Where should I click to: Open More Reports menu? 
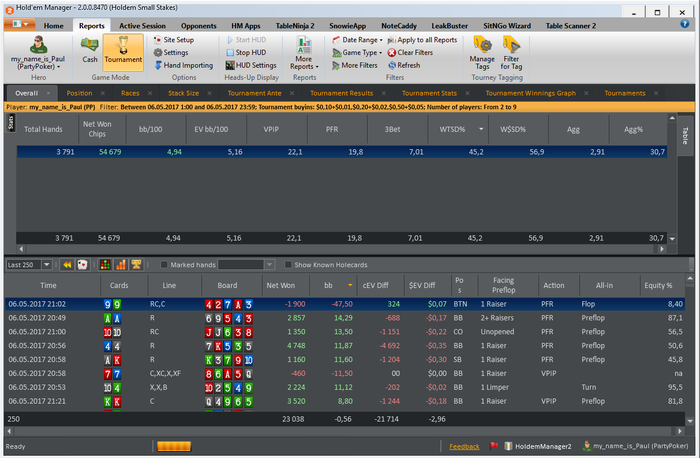point(304,53)
